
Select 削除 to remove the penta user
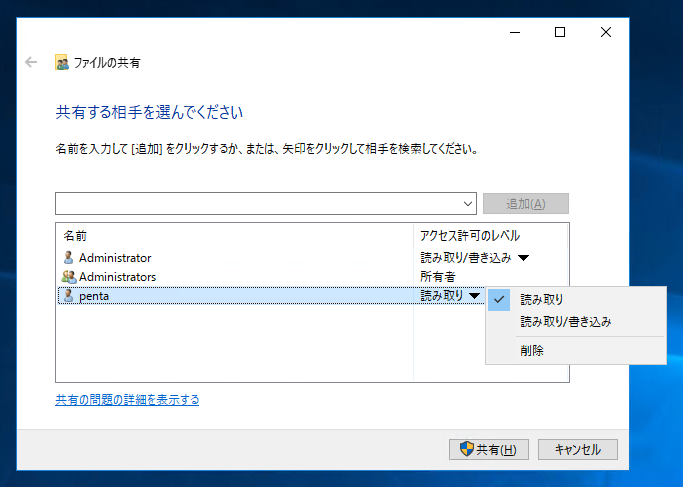point(576,350)
